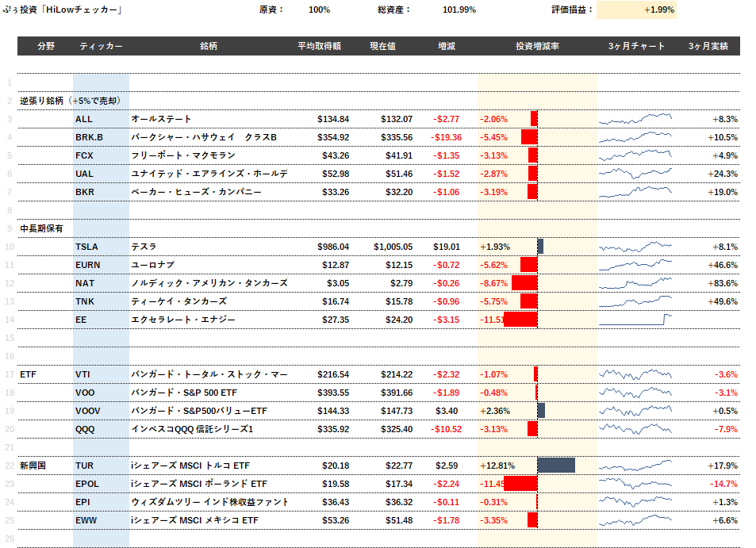This screenshot has height=548, width=756.
Task: Select the インベスコQQQ 信託シリーズ1 name cell
Action: (x=192, y=429)
